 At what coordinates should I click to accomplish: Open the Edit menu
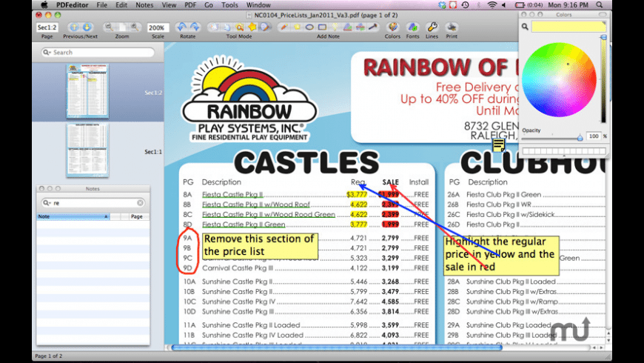point(121,5)
